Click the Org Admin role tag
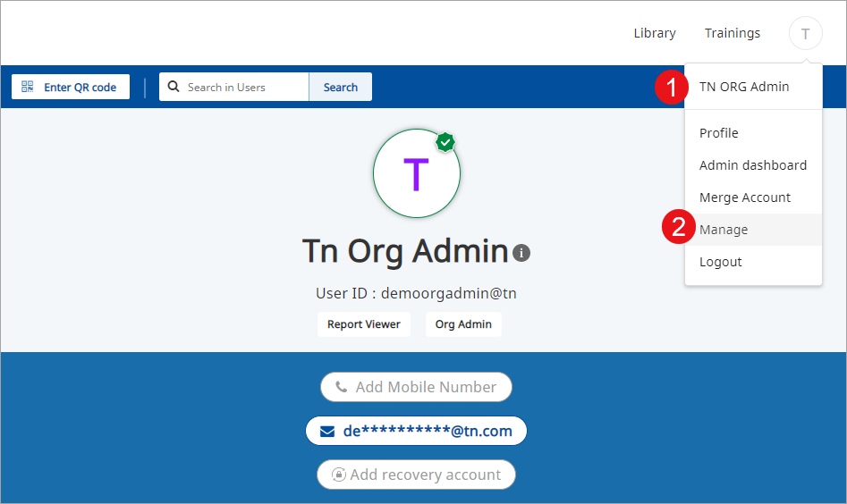Image resolution: width=847 pixels, height=504 pixels. click(x=462, y=324)
